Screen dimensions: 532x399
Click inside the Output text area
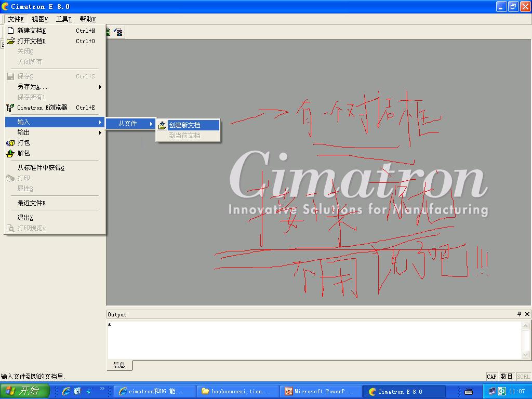[314, 340]
